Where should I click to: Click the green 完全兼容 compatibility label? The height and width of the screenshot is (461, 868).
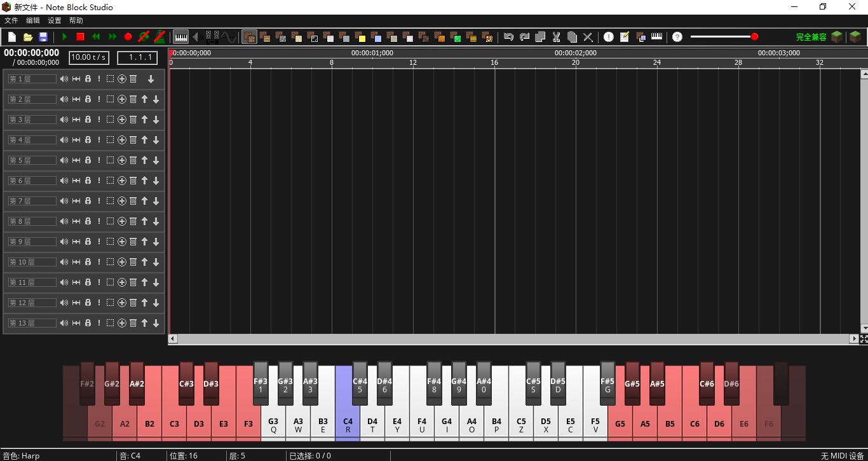811,37
